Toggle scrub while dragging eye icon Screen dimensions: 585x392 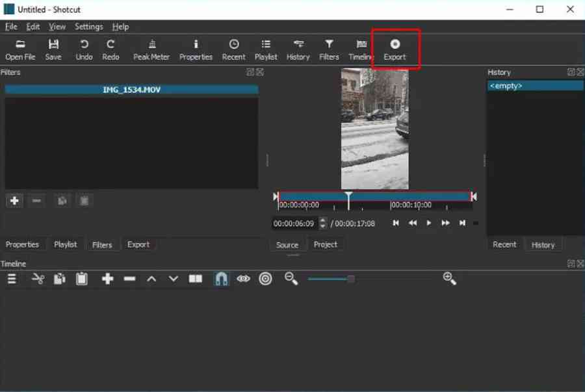tap(243, 279)
